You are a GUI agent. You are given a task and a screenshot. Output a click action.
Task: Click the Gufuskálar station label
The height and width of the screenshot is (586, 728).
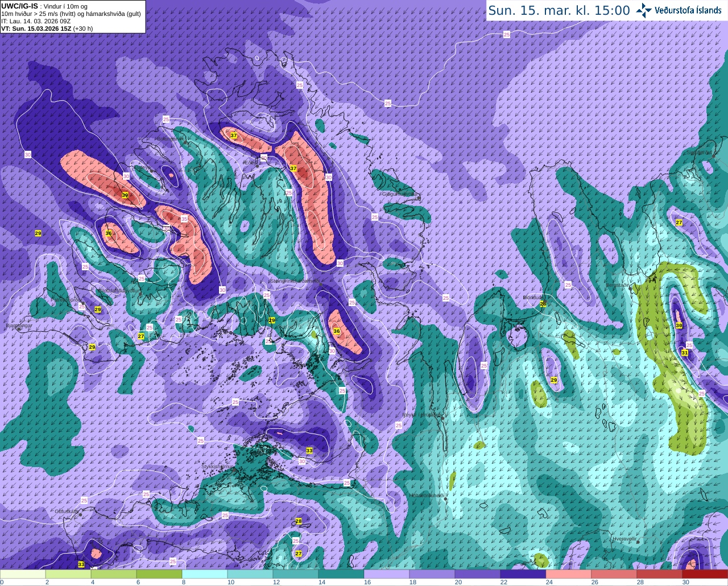[66, 511]
